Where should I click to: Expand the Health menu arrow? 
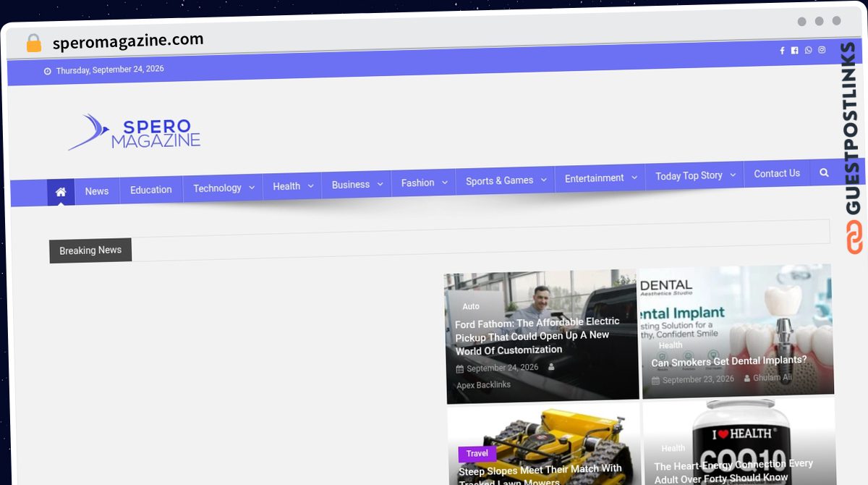click(310, 186)
